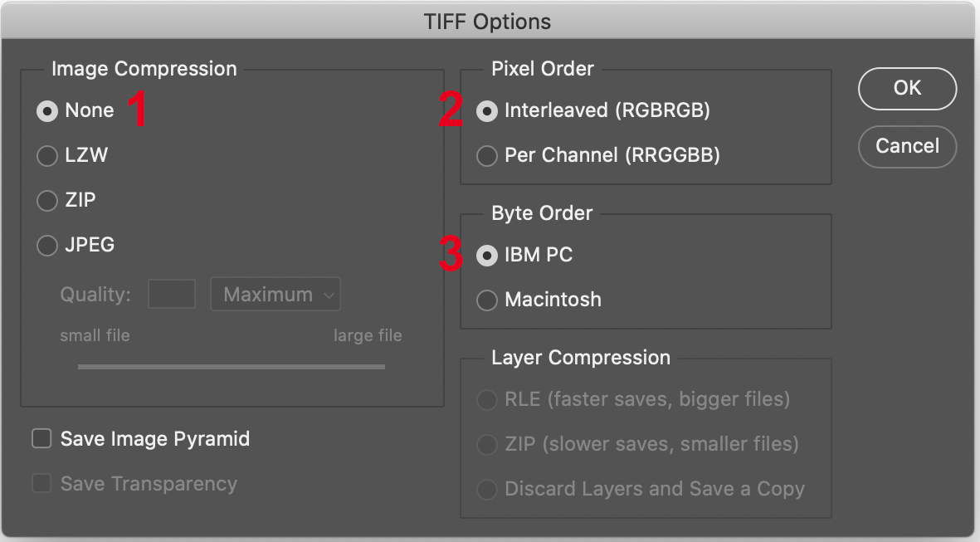The height and width of the screenshot is (542, 980).
Task: Click the Cancel button
Action: (x=907, y=147)
